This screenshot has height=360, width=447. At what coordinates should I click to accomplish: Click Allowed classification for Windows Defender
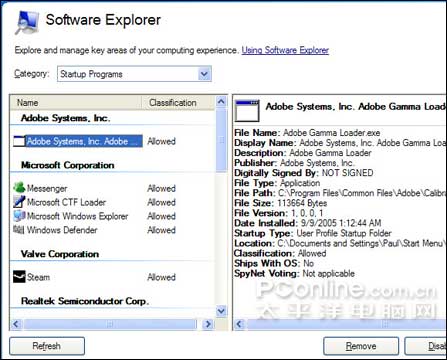(161, 230)
